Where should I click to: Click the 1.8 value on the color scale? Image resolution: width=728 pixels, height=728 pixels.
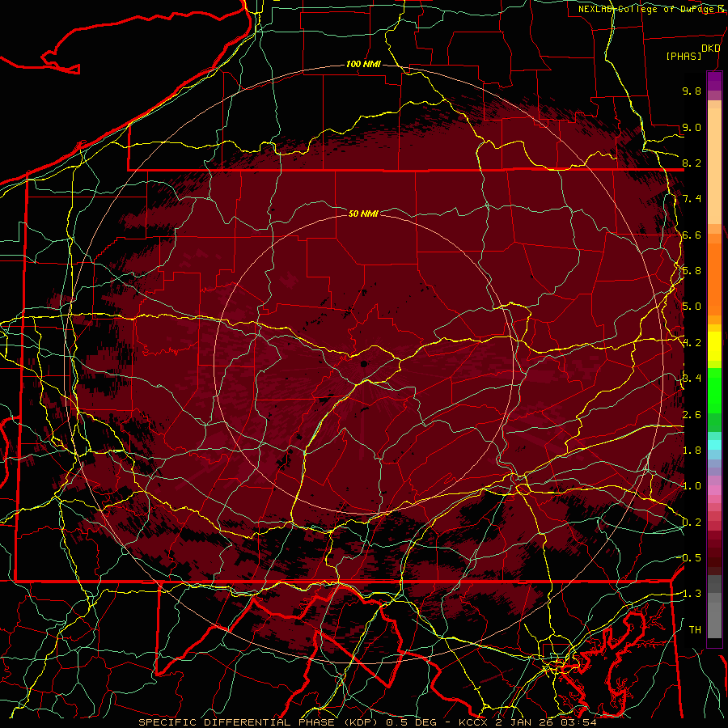[x=692, y=451]
